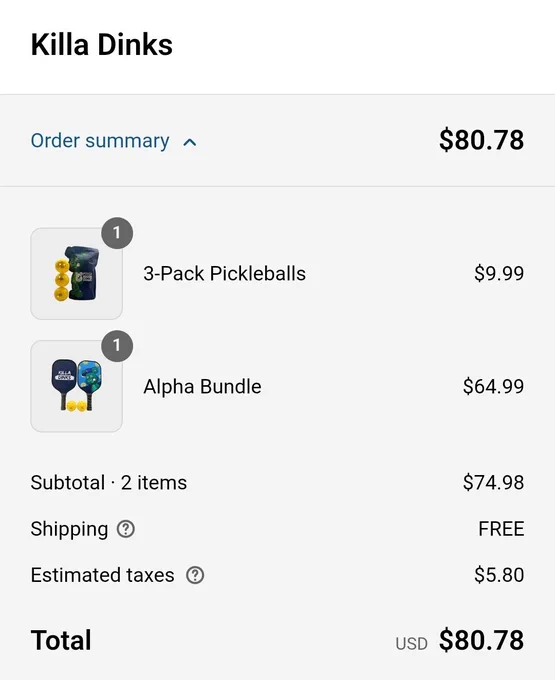This screenshot has width=555, height=680.
Task: Select the 3-Pack Pickleballs item name
Action: pyautogui.click(x=225, y=274)
